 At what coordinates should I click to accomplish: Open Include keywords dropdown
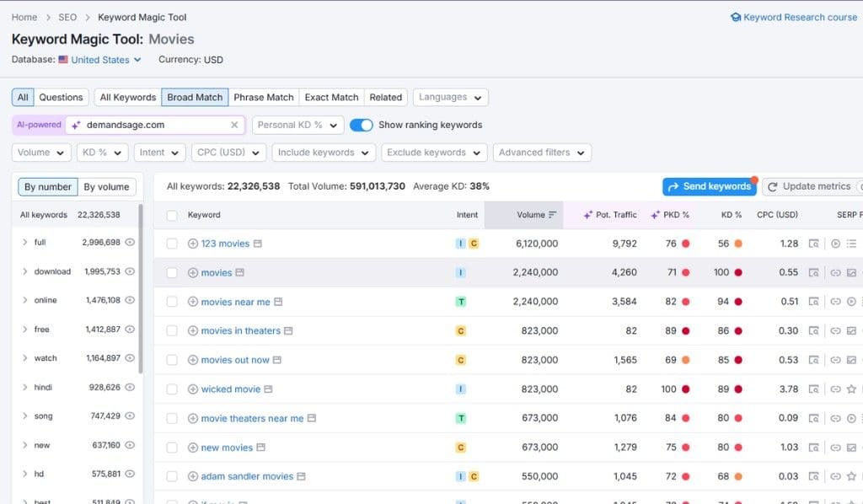pyautogui.click(x=324, y=153)
